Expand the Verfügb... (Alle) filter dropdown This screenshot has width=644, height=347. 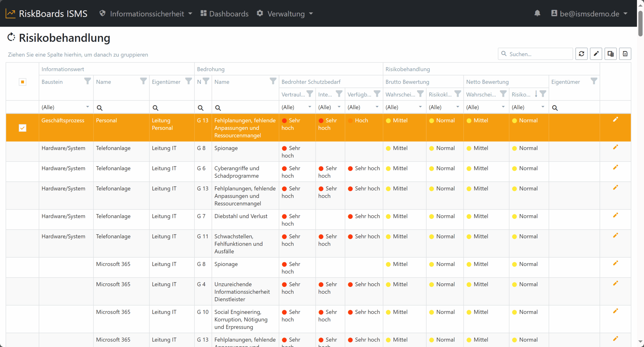pyautogui.click(x=364, y=107)
